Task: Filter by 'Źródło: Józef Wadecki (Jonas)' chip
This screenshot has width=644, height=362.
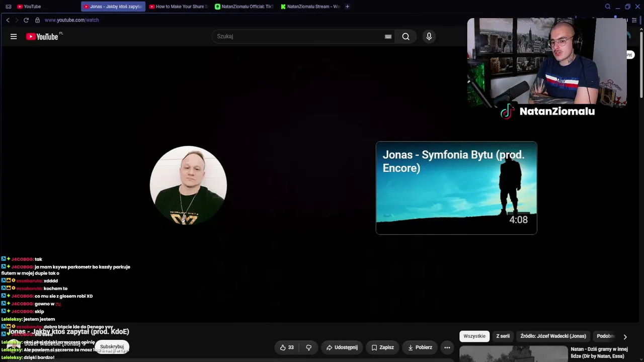Action: click(553, 336)
